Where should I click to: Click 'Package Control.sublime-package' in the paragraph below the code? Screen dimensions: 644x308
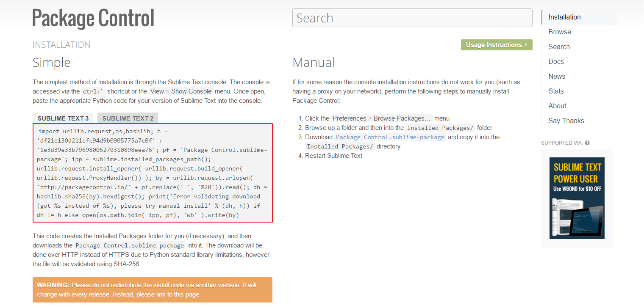tap(130, 245)
